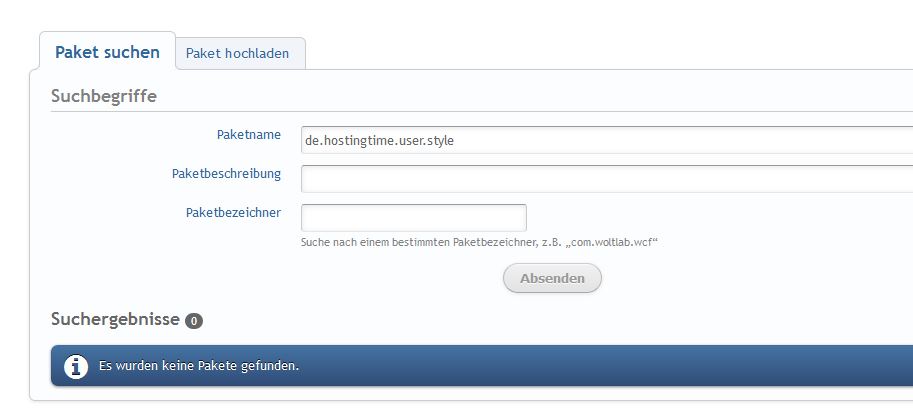The image size is (913, 419).
Task: Click the Paketbeschreibung label
Action: tap(226, 173)
